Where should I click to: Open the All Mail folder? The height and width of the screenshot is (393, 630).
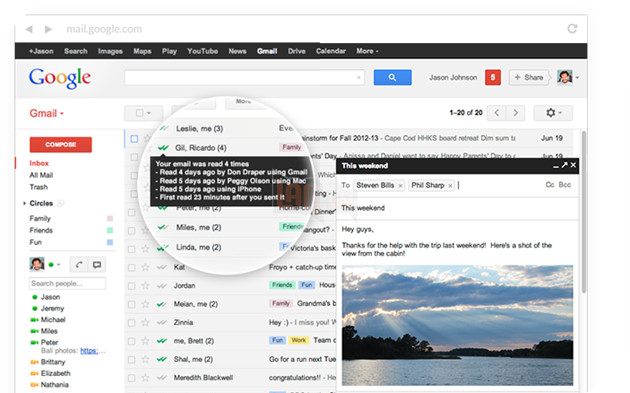tap(41, 175)
